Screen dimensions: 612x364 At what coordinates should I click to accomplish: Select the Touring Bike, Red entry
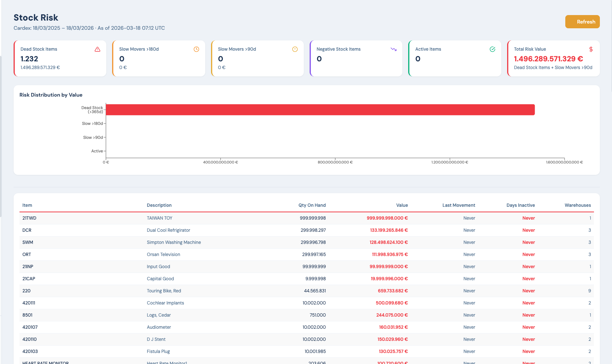pos(221,291)
